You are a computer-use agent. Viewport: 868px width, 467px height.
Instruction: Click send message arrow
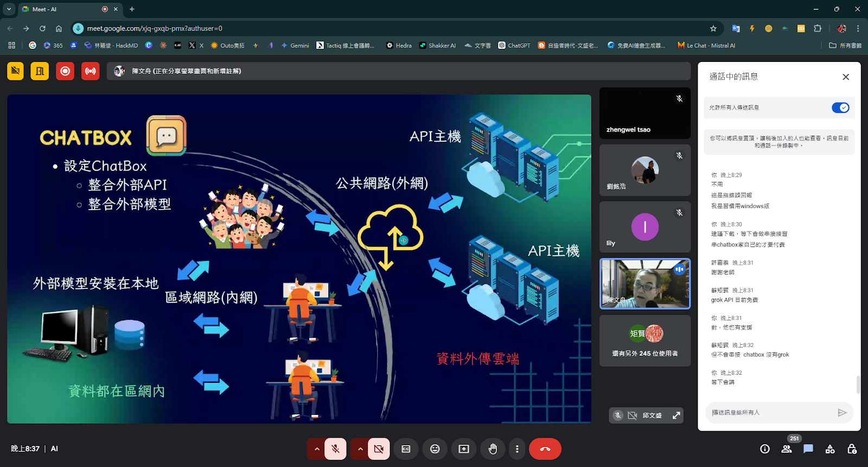pyautogui.click(x=842, y=413)
